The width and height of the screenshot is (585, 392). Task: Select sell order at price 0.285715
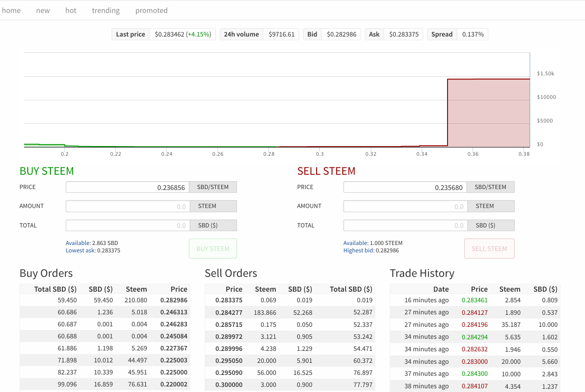pyautogui.click(x=290, y=324)
